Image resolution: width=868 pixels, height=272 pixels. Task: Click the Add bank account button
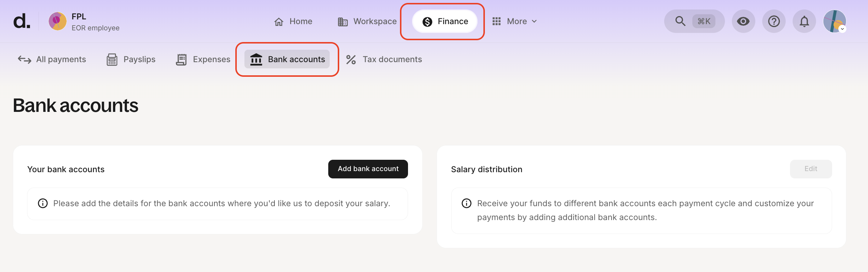(368, 169)
